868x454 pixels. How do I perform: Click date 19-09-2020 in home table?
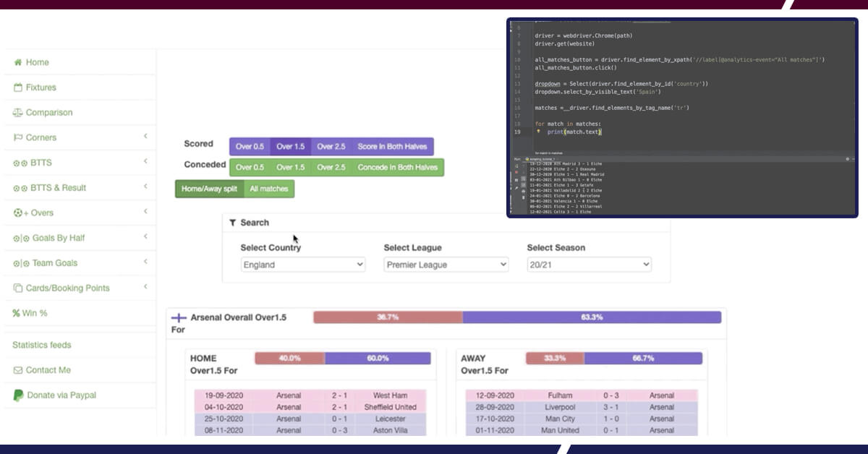[x=224, y=395]
